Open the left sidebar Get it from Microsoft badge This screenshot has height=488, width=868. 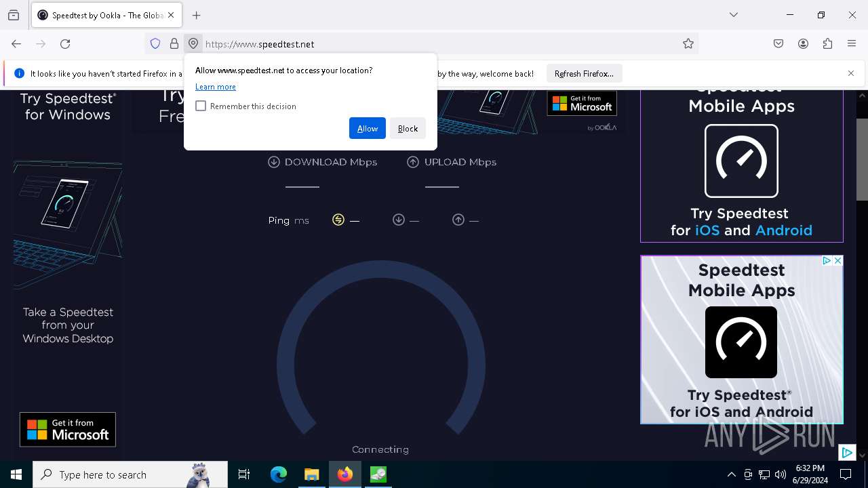[68, 430]
